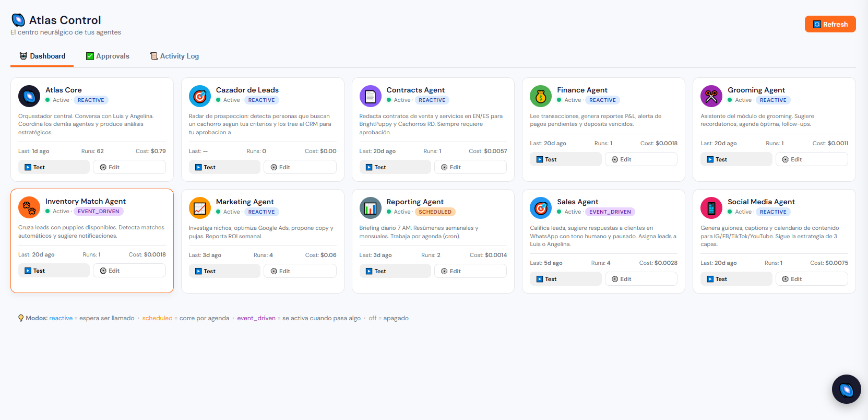Edit the Grooming Agent
This screenshot has height=420, width=868.
pos(812,159)
